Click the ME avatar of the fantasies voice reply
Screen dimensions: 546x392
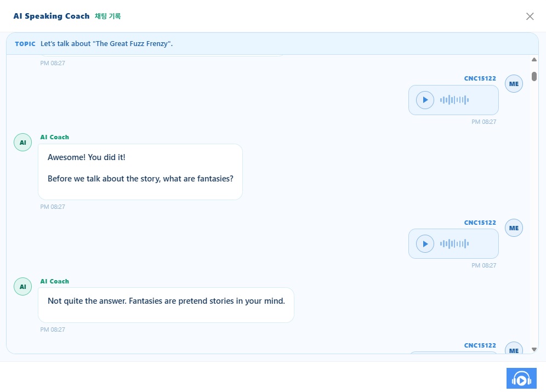pyautogui.click(x=514, y=228)
